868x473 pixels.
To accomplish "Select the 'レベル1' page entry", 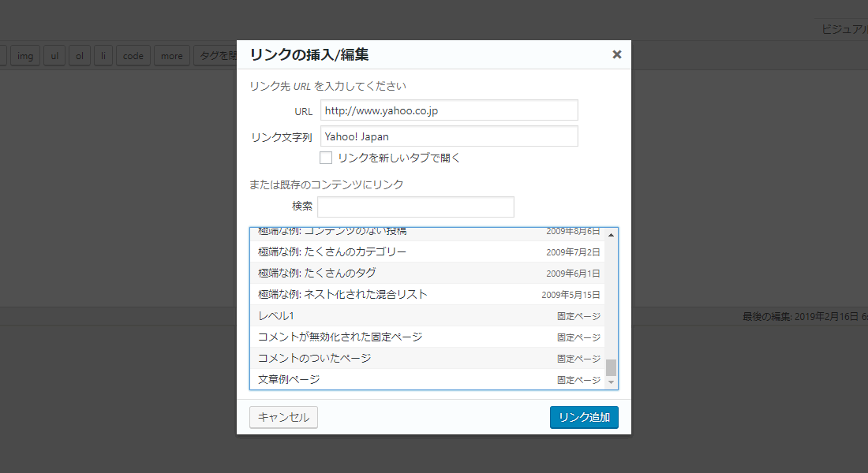I will click(x=426, y=316).
